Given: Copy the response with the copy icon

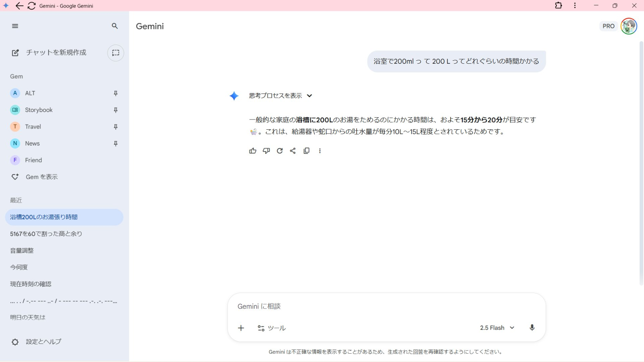Looking at the screenshot, I should tap(306, 151).
